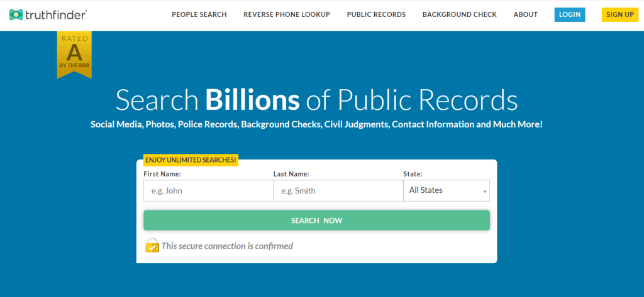Click the Enjoy Unlimited Searches yellow tag
644x297 pixels.
click(191, 160)
